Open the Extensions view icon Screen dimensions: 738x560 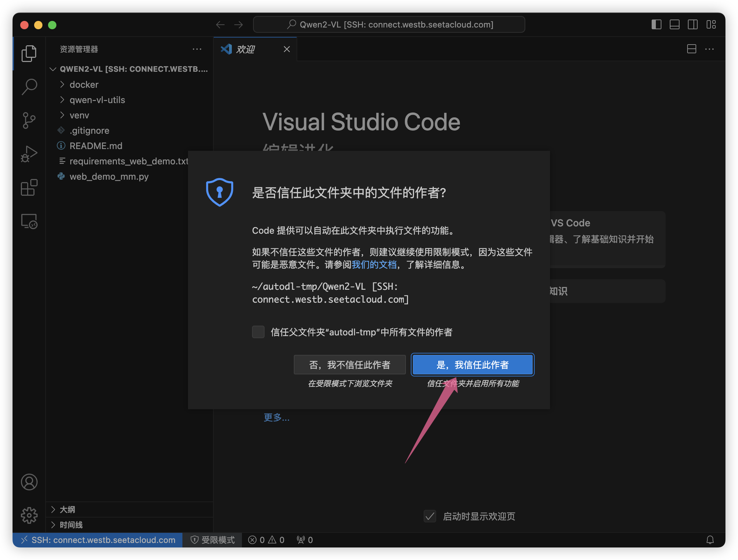(x=29, y=188)
